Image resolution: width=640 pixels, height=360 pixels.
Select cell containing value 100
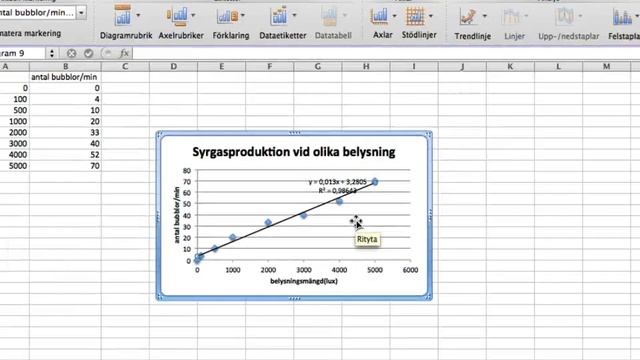point(15,99)
